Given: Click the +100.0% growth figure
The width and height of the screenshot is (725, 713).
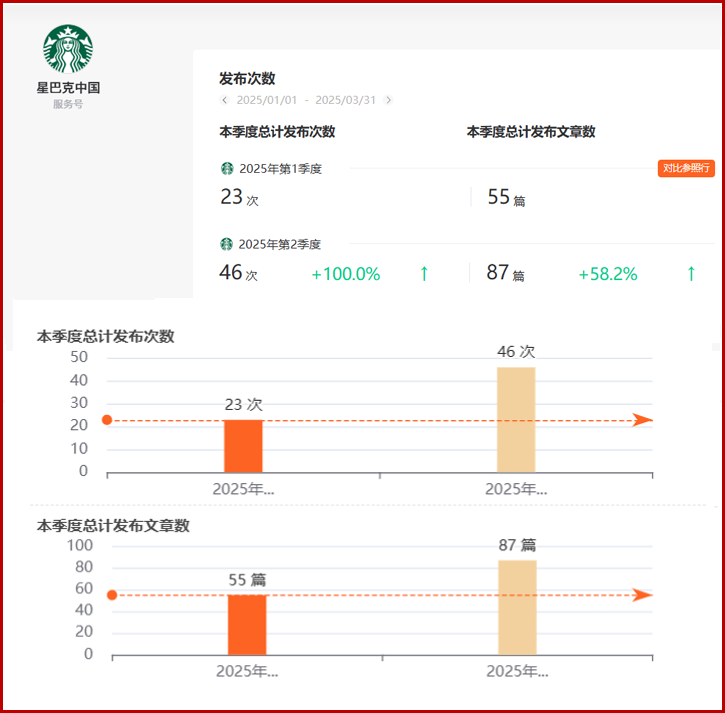Looking at the screenshot, I should (x=346, y=274).
